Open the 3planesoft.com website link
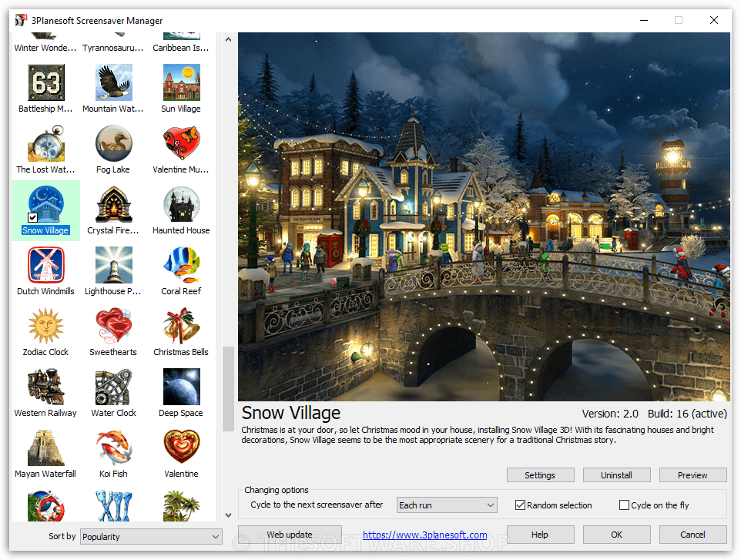 tap(425, 535)
